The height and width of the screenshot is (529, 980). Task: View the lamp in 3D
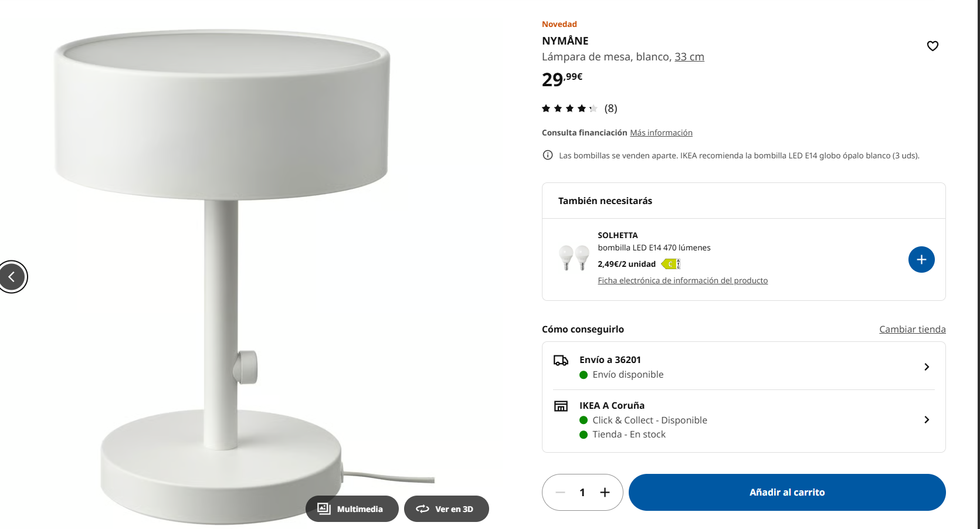click(x=446, y=509)
